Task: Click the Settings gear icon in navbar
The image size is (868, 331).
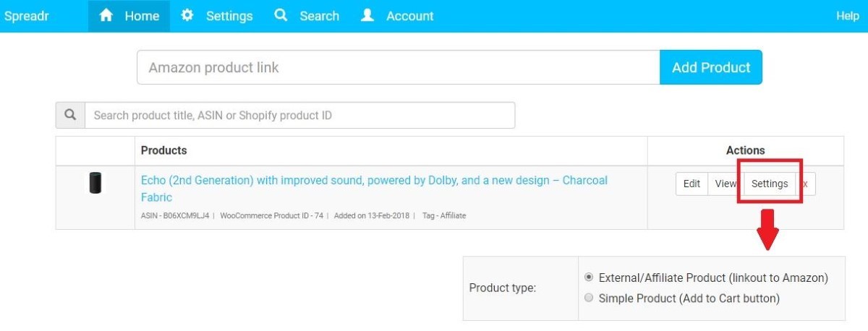Action: click(187, 15)
